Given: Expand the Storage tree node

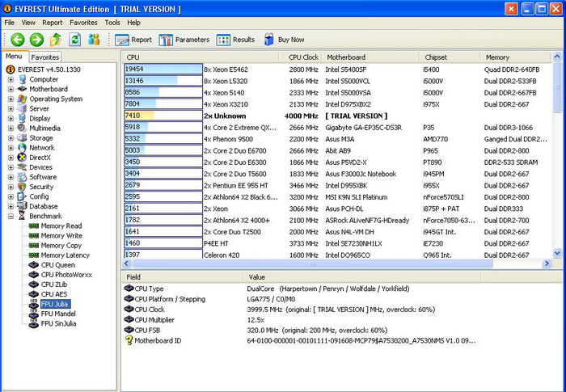Looking at the screenshot, I should click(11, 137).
